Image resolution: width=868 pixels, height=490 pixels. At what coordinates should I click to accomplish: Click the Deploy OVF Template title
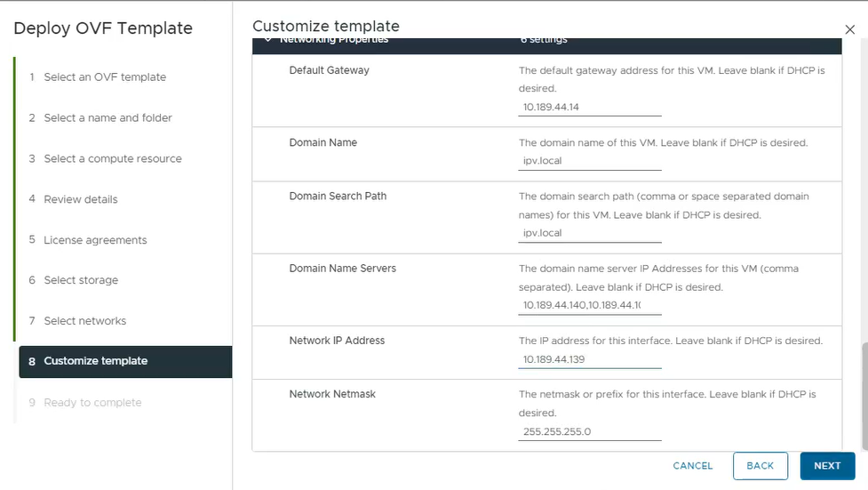[103, 28]
